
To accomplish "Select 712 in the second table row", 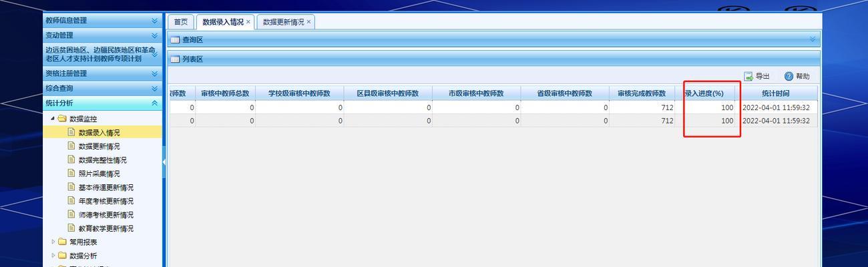I will [x=667, y=121].
